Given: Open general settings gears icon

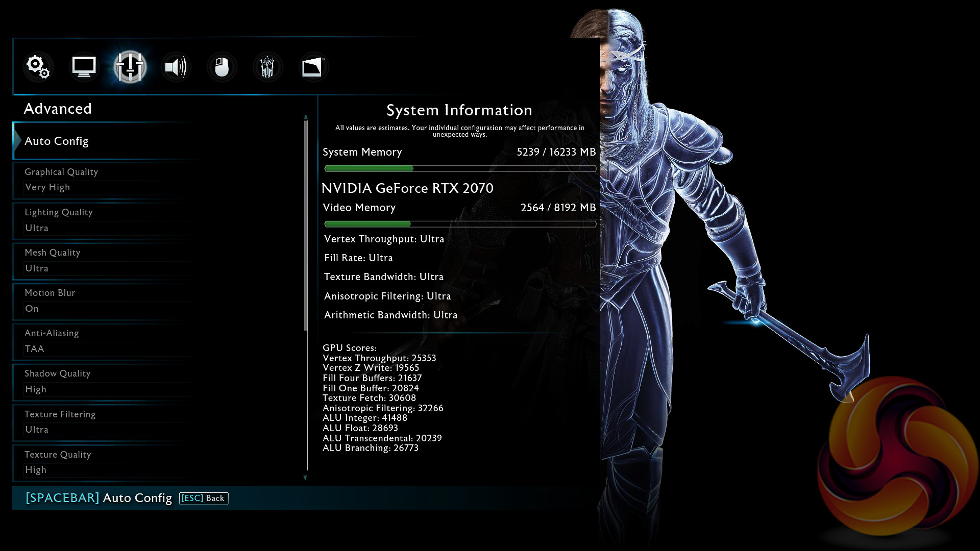Looking at the screenshot, I should [38, 67].
